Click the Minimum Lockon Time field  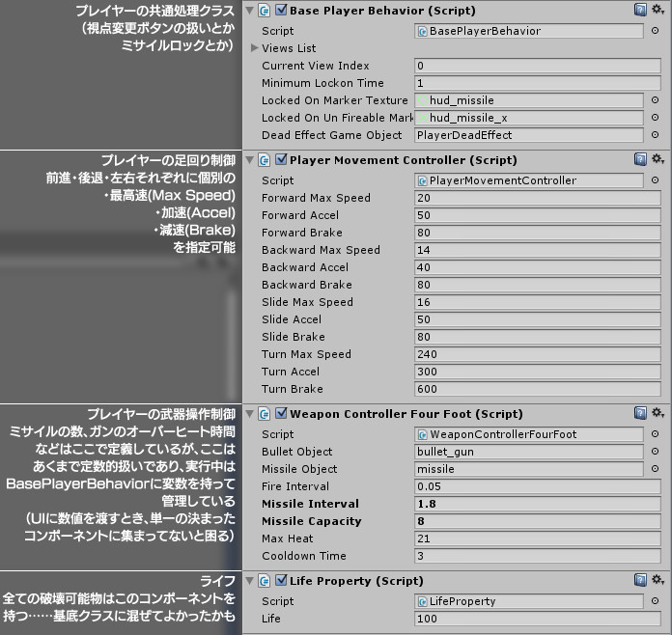pos(538,83)
